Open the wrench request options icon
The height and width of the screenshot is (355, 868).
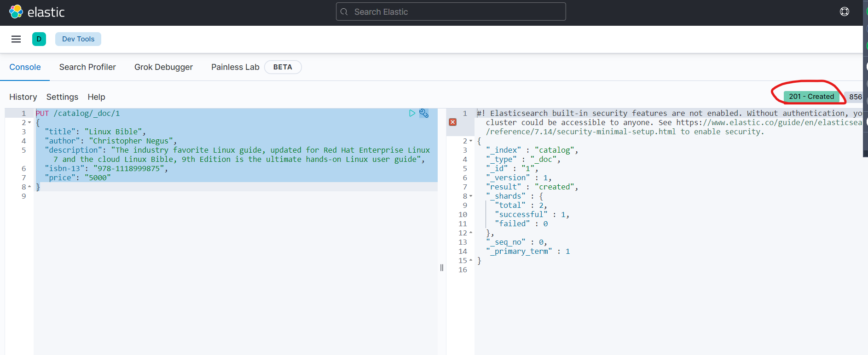(424, 113)
